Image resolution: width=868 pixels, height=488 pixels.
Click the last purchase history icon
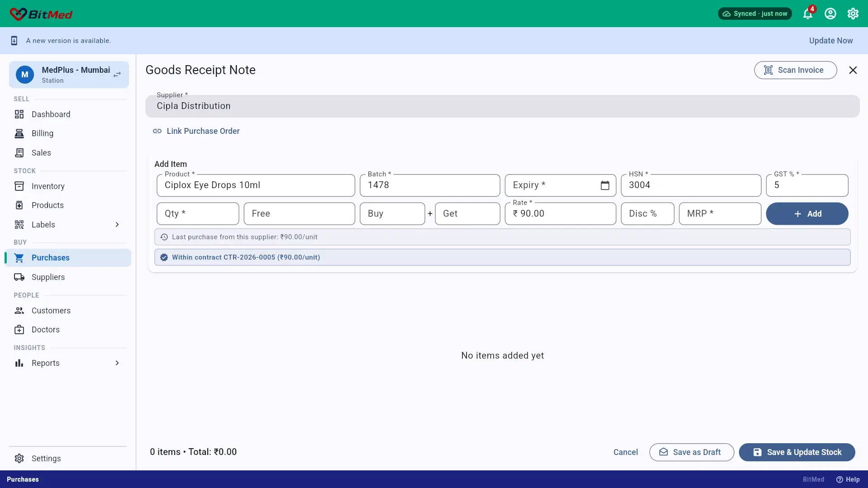(164, 237)
